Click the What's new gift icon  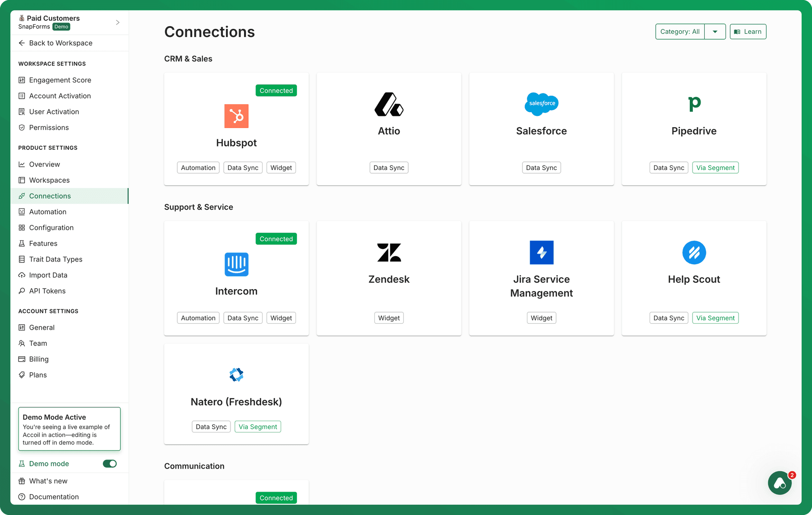pos(22,481)
